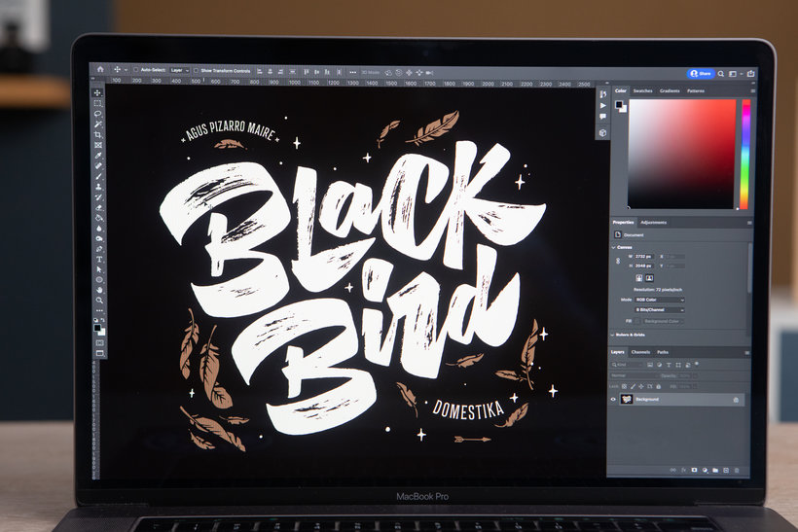Toggle the width-height link chain icon

tap(618, 261)
